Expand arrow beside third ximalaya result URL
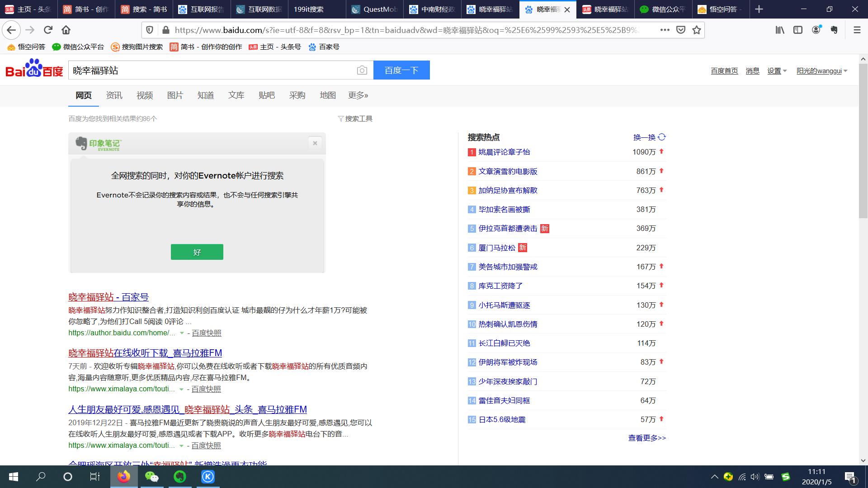This screenshot has width=868, height=488. tap(181, 446)
